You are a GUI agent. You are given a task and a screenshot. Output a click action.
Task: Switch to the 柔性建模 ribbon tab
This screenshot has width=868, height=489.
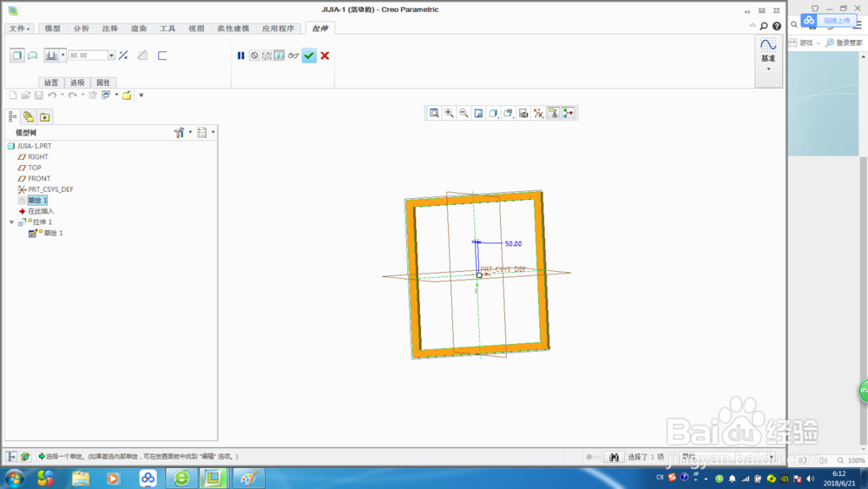(233, 29)
